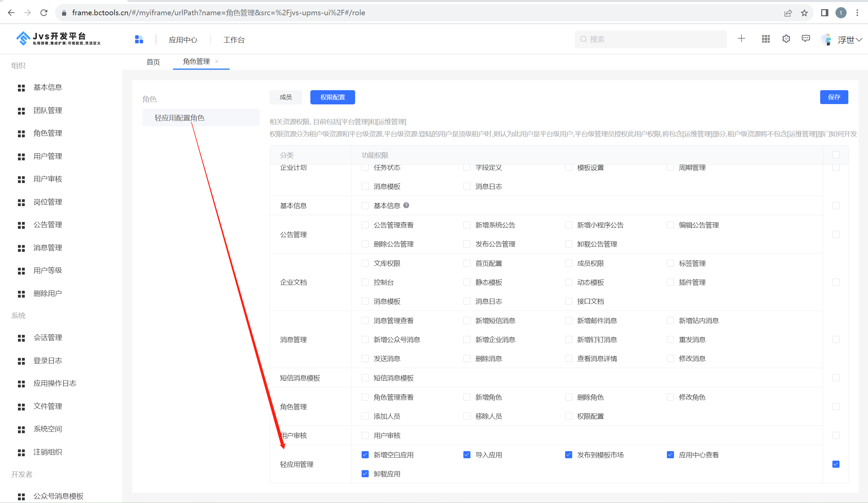Open 团队管理 in sidebar

(x=47, y=110)
